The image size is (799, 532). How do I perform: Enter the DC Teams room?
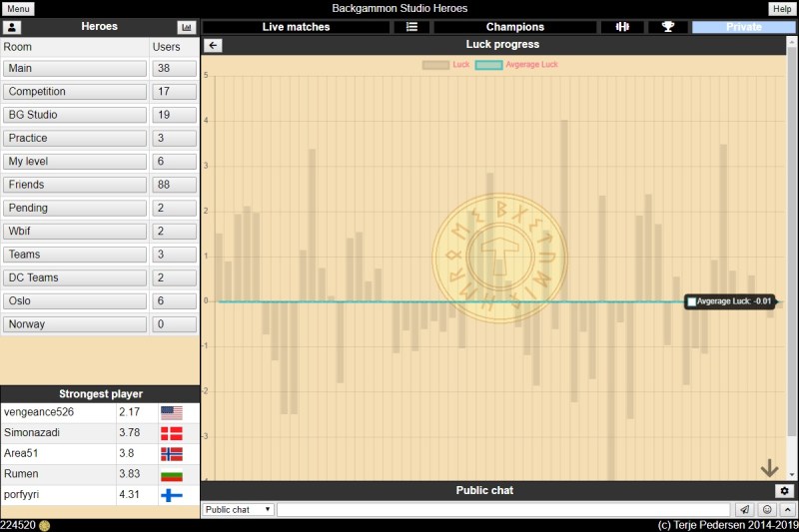74,277
